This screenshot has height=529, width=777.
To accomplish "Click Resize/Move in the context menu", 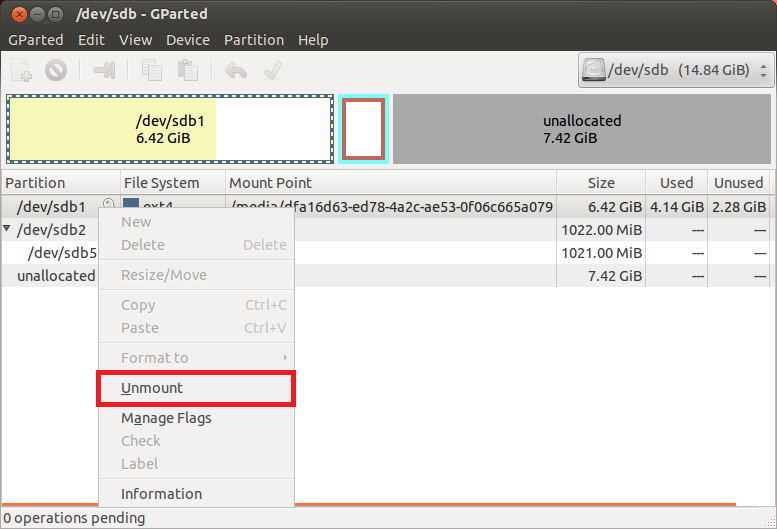I will point(196,275).
